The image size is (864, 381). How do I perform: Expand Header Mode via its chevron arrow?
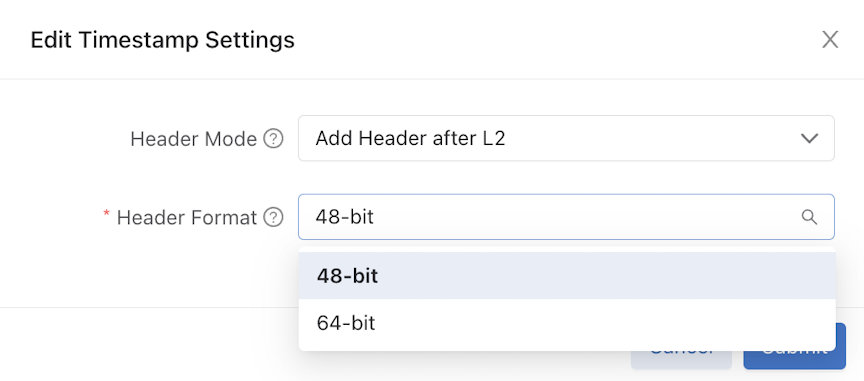[x=809, y=138]
